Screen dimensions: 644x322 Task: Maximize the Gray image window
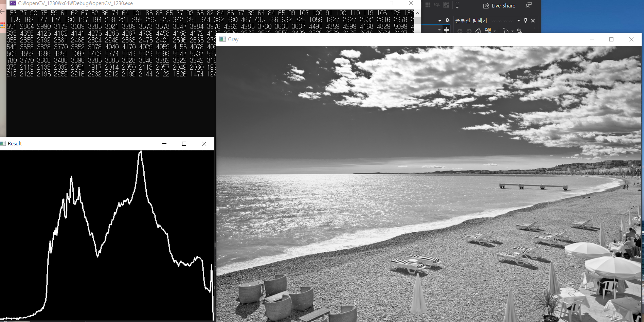[611, 39]
